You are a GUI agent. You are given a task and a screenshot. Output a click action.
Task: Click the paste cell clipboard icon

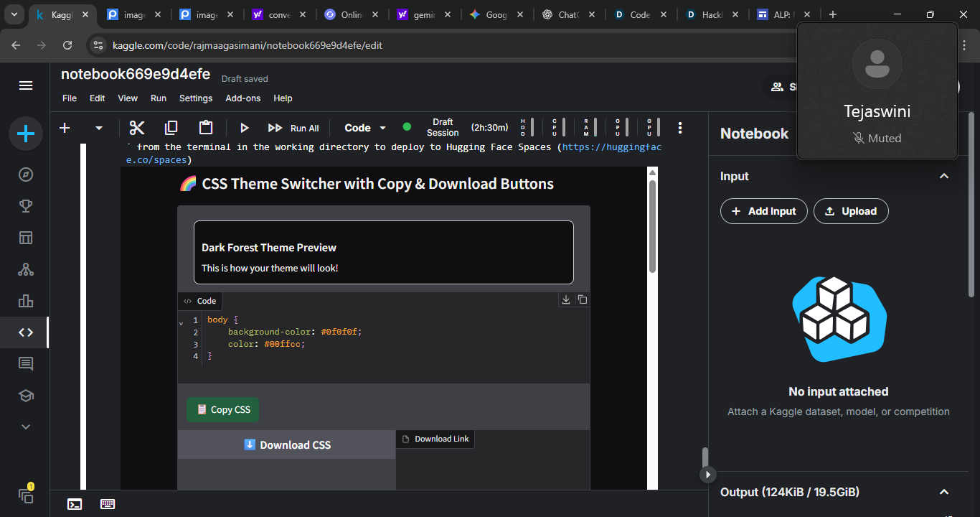pyautogui.click(x=206, y=128)
